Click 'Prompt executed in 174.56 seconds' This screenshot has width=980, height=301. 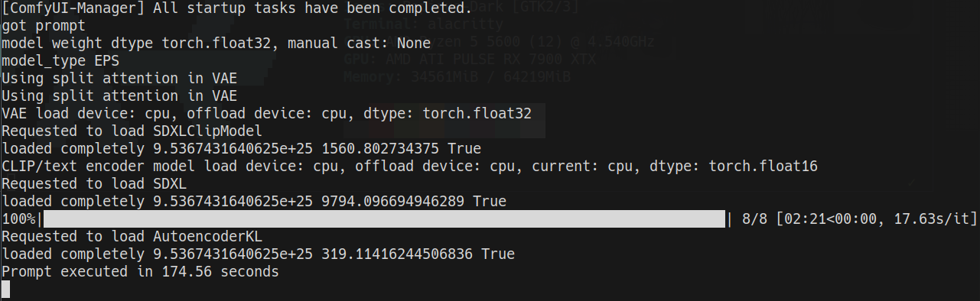click(140, 272)
